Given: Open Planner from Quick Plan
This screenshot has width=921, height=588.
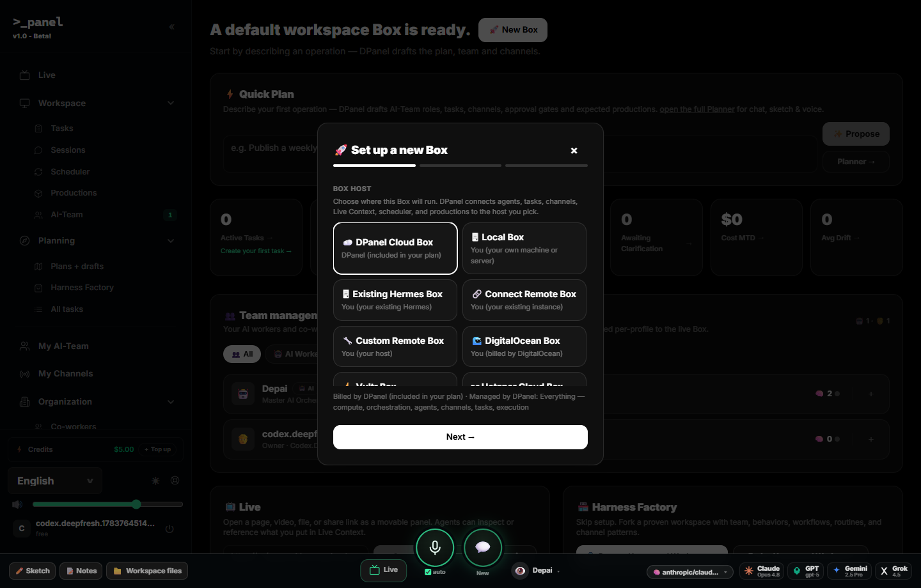Looking at the screenshot, I should 856,162.
